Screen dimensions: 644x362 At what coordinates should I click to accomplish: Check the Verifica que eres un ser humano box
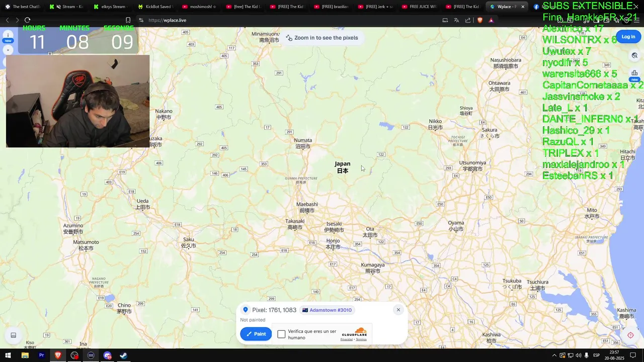(x=281, y=334)
